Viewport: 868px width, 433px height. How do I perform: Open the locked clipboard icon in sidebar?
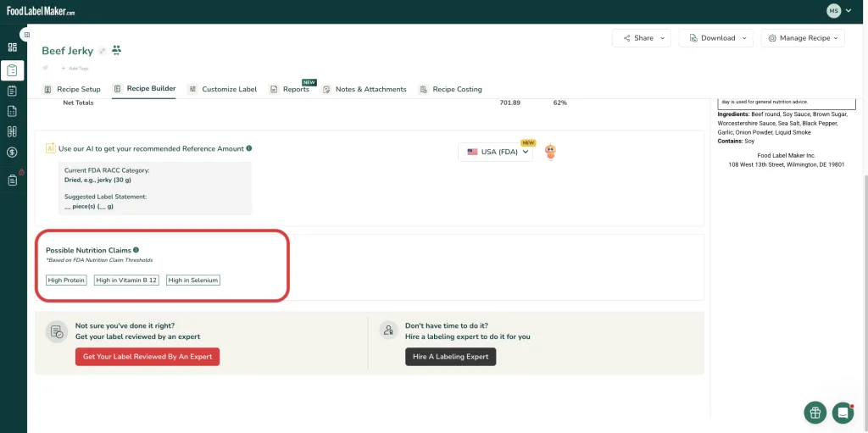(x=14, y=180)
